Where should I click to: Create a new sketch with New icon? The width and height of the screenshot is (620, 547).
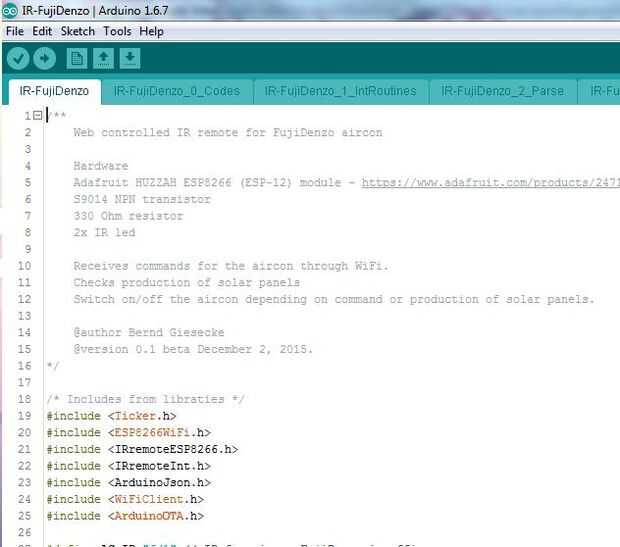click(77, 59)
